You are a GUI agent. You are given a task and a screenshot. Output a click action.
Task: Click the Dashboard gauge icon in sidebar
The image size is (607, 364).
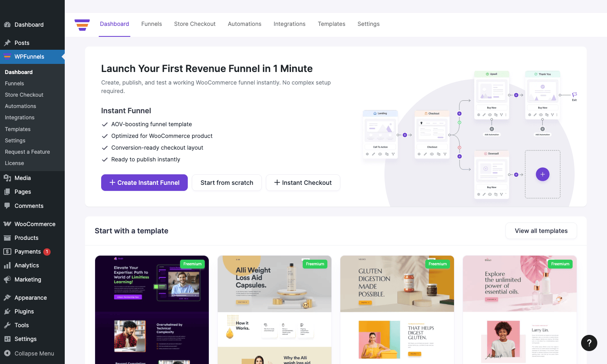pos(7,25)
